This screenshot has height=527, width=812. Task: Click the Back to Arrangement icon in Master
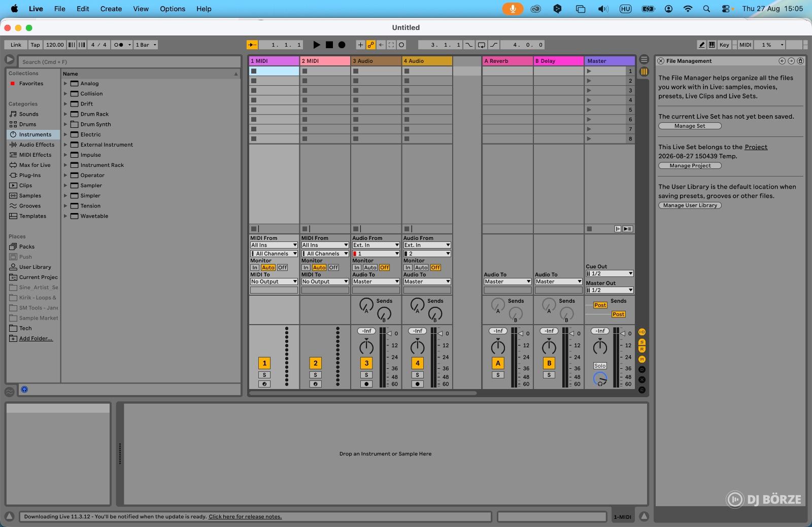tap(628, 229)
